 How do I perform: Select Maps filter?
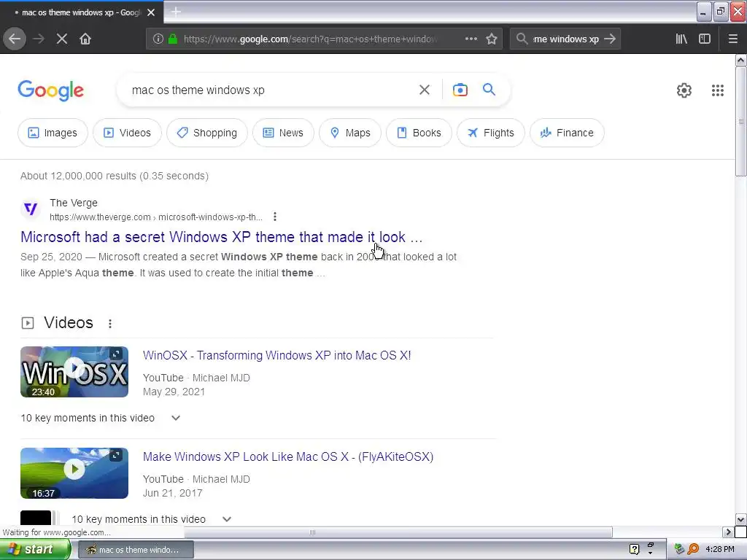350,133
